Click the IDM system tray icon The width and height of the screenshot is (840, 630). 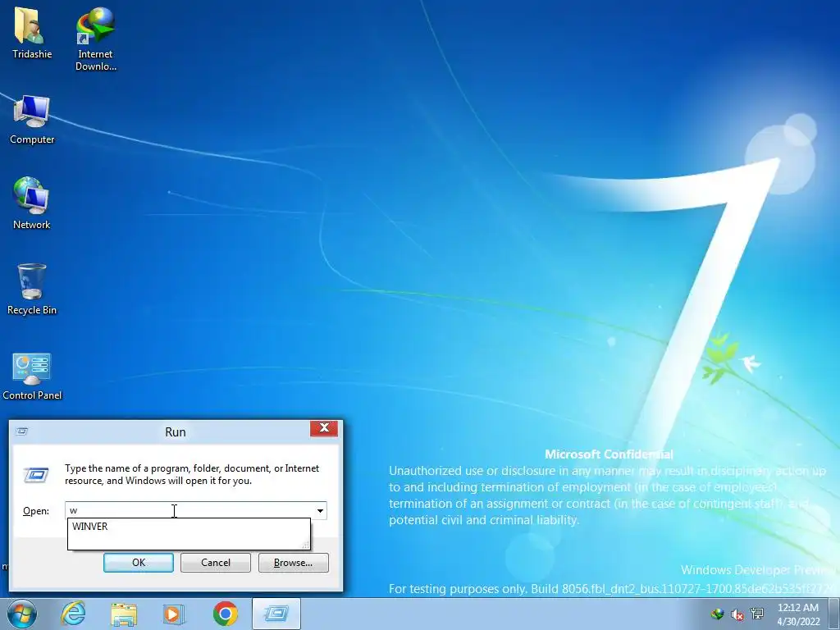coord(717,614)
